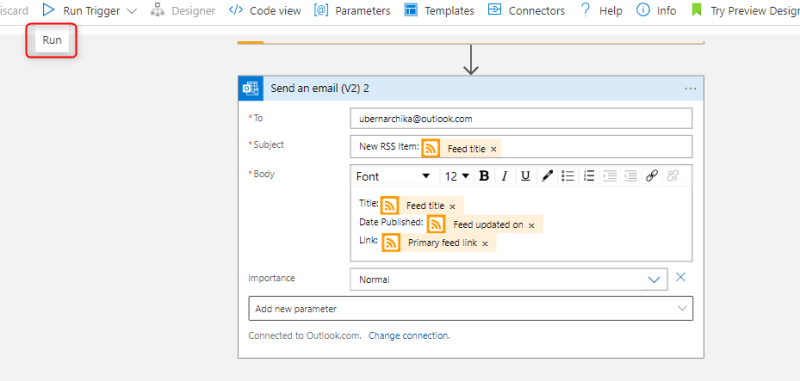Click the remove link icon

coord(672,176)
